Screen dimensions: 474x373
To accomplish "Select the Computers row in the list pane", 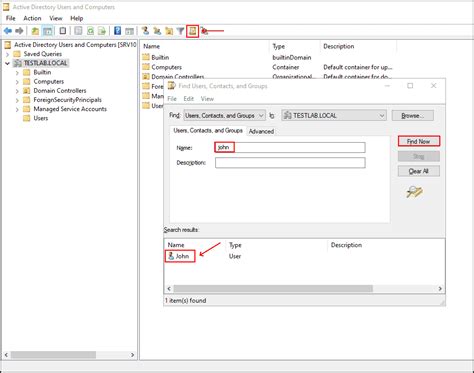I will click(166, 67).
